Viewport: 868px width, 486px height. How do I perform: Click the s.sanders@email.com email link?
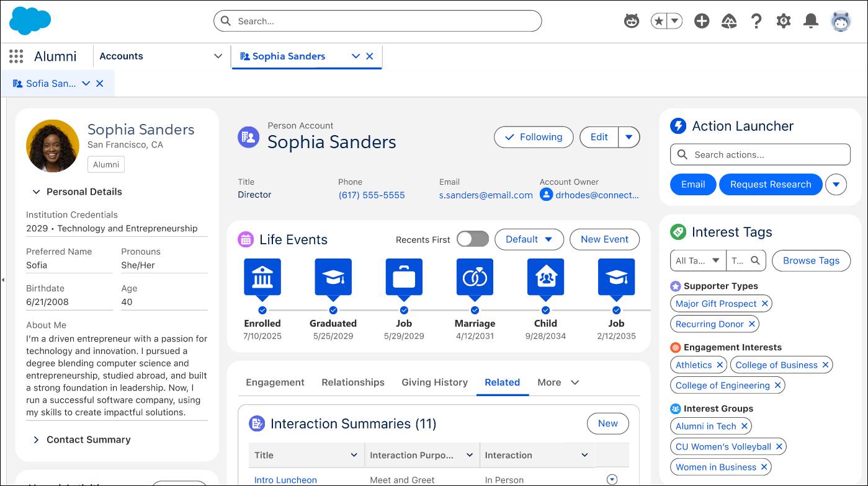(x=486, y=195)
